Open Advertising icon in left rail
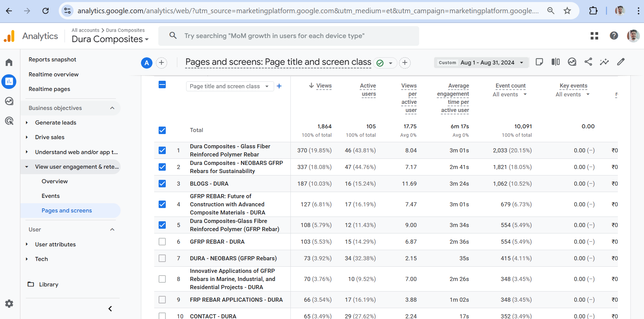The width and height of the screenshot is (644, 319). [9, 120]
